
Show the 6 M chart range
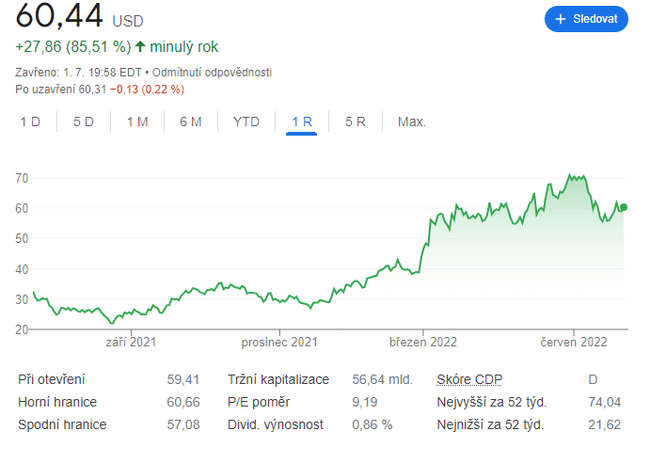(191, 122)
